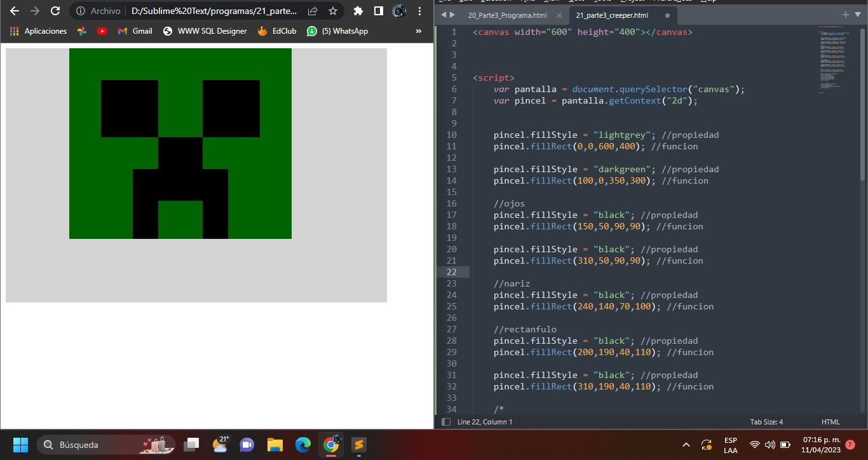This screenshot has height=460, width=868.
Task: Click line 1 canvas tag code
Action: [x=583, y=32]
